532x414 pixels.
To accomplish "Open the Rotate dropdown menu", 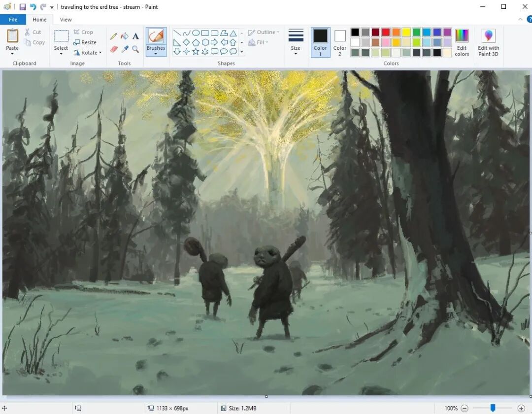I will coord(88,53).
